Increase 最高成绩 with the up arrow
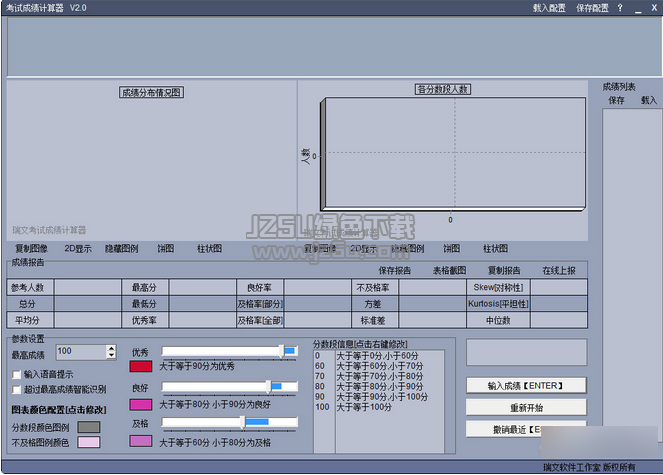Screen dimensions: 663x475 [111, 348]
